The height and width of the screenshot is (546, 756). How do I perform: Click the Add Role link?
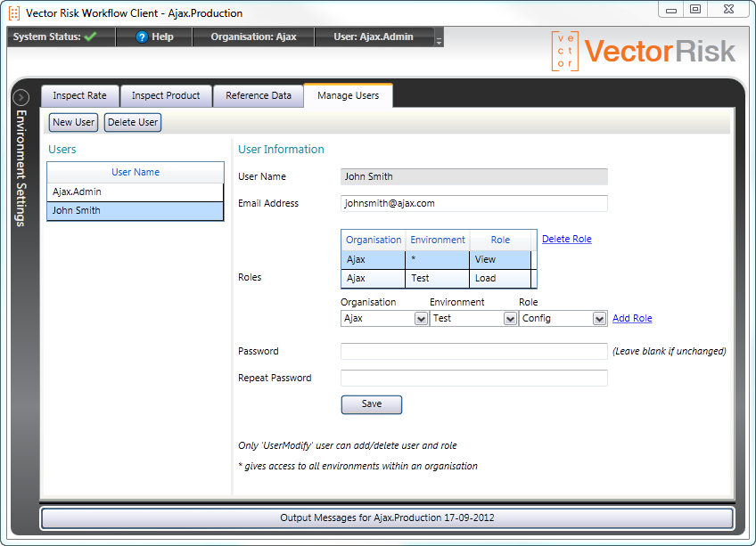[632, 318]
